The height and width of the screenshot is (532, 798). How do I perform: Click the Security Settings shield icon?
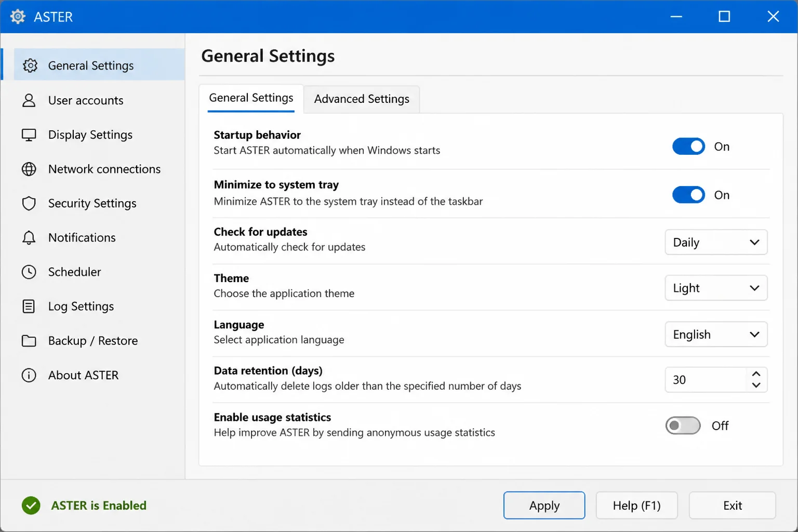coord(29,204)
